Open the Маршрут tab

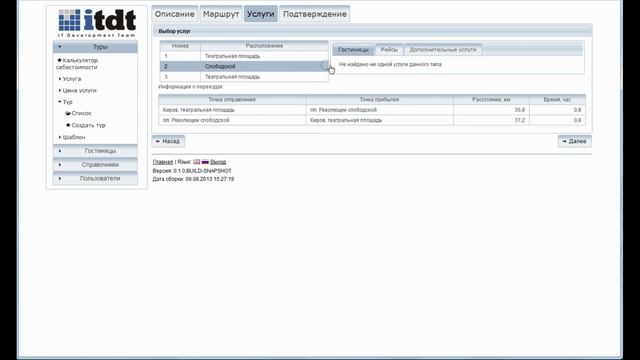pyautogui.click(x=221, y=14)
